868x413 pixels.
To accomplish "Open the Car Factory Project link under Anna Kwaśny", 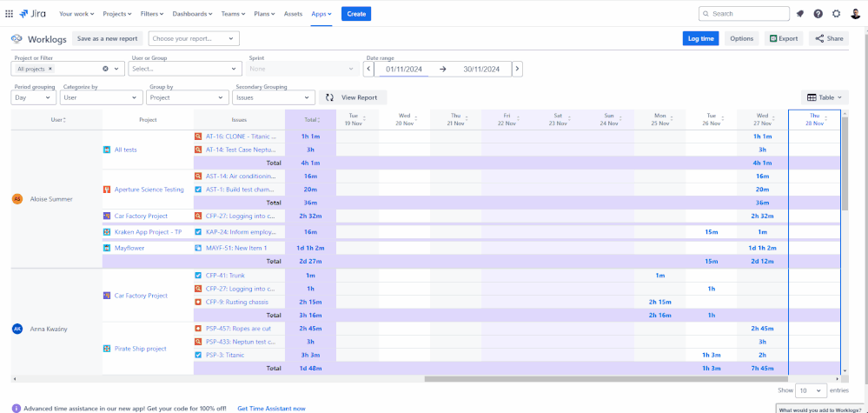I will coord(141,296).
